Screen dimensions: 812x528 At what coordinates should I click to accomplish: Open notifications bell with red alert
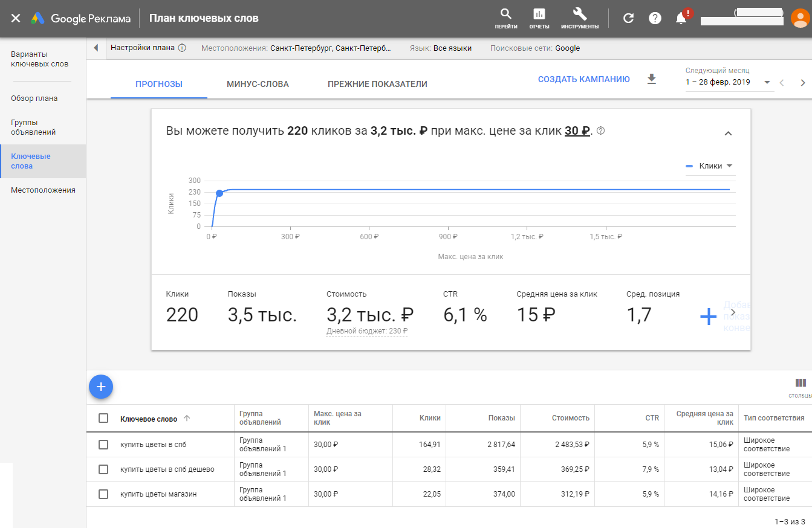(x=681, y=18)
